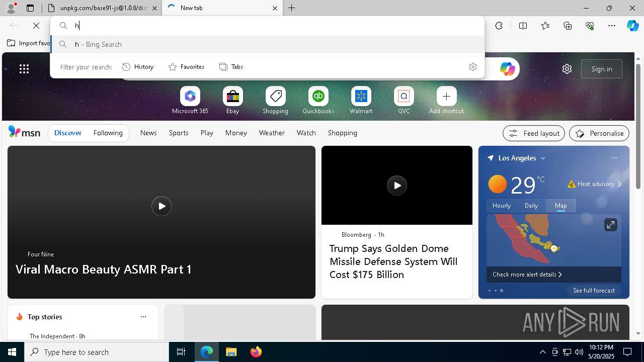Close the New tab tab
The image size is (644, 362).
(275, 8)
